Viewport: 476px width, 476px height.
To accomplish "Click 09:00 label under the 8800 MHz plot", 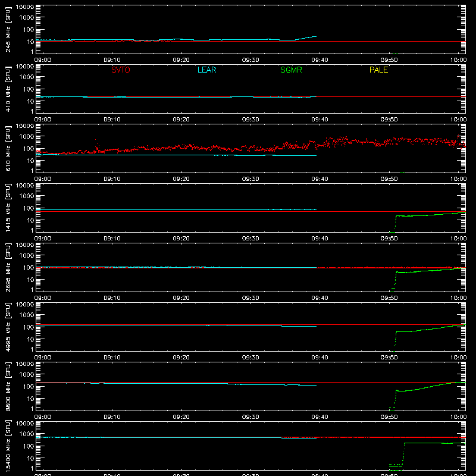I will pyautogui.click(x=42, y=417).
